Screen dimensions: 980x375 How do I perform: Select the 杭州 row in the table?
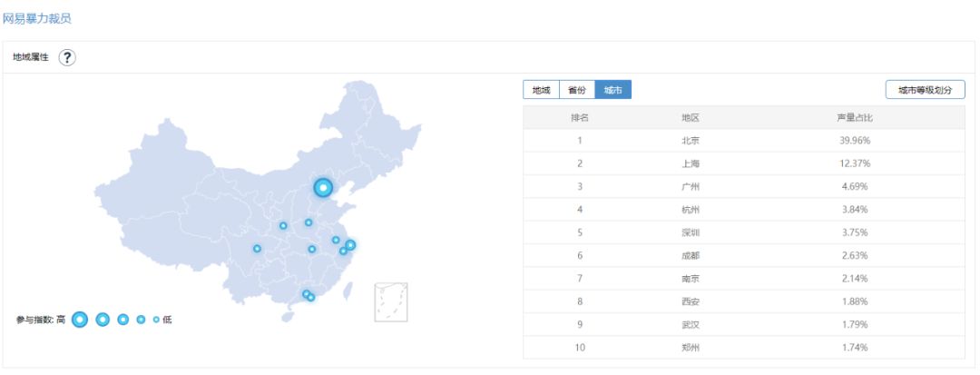(690, 210)
